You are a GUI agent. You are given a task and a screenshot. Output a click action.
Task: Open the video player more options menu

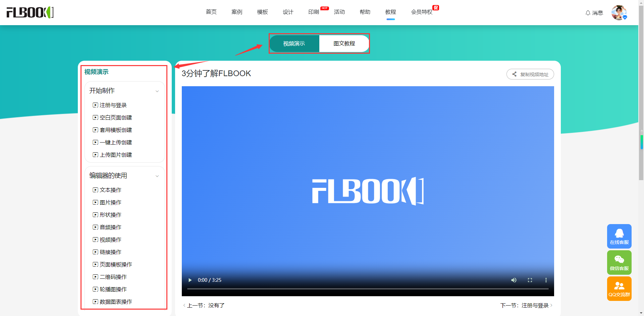[546, 280]
